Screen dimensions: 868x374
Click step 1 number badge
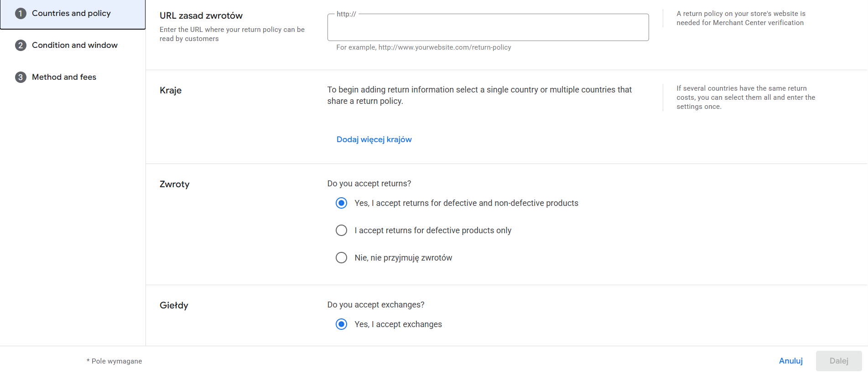[21, 14]
